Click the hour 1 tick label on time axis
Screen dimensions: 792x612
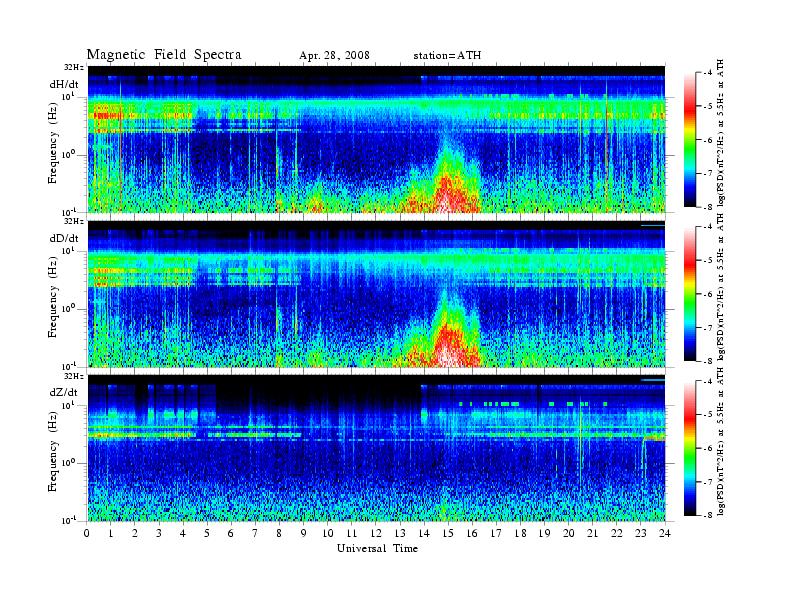pyautogui.click(x=111, y=533)
